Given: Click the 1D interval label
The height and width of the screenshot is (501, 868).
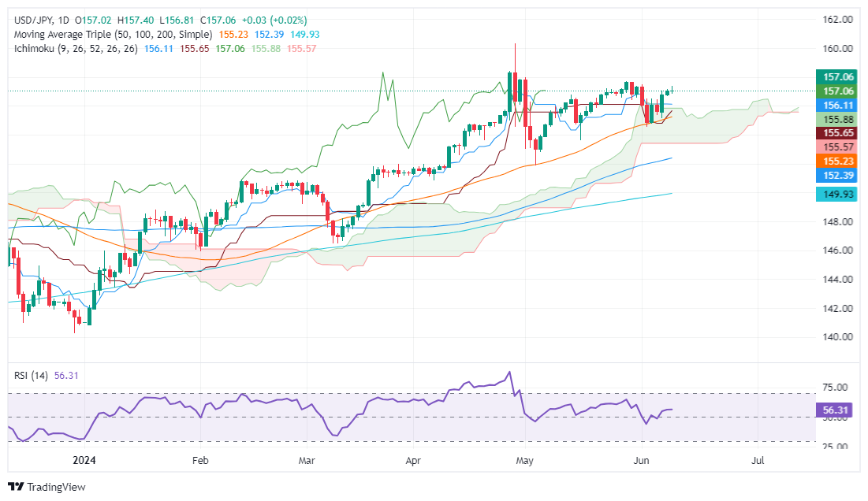Looking at the screenshot, I should click(64, 20).
